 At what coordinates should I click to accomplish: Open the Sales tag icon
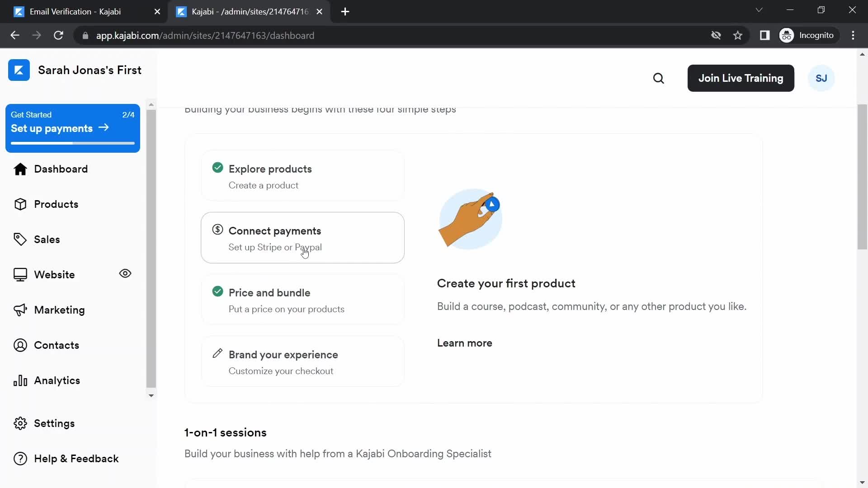point(20,239)
